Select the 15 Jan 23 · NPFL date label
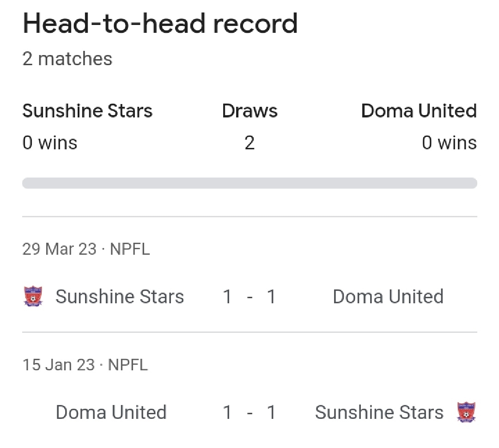 pyautogui.click(x=85, y=365)
